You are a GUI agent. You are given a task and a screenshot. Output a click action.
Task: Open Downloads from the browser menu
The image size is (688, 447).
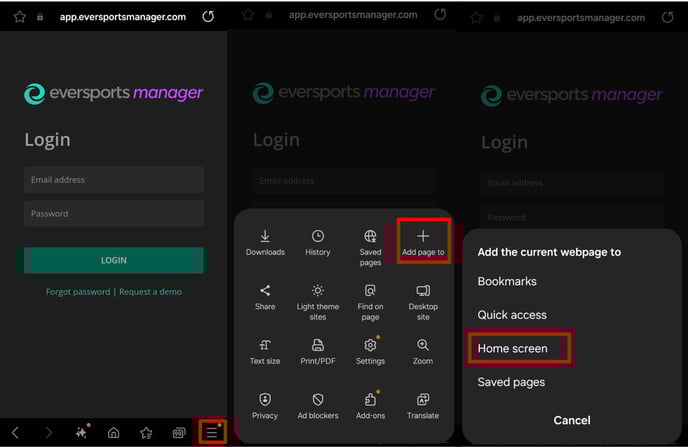coord(265,243)
